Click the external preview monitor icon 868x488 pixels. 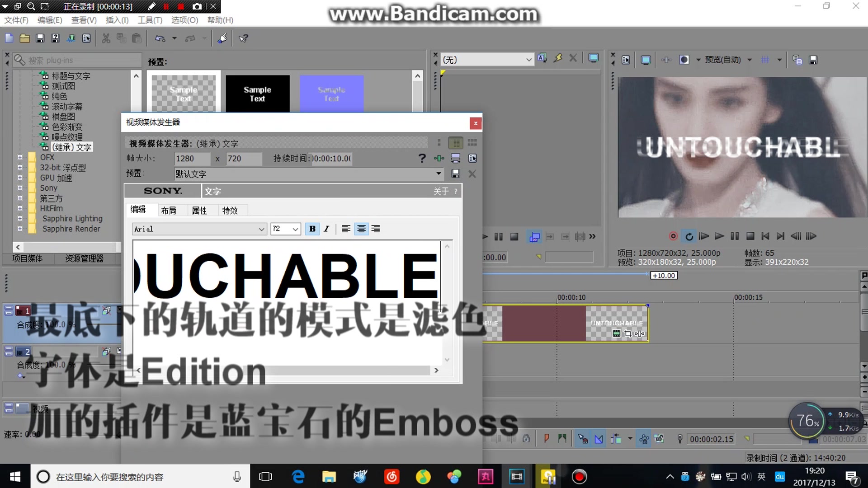645,59
